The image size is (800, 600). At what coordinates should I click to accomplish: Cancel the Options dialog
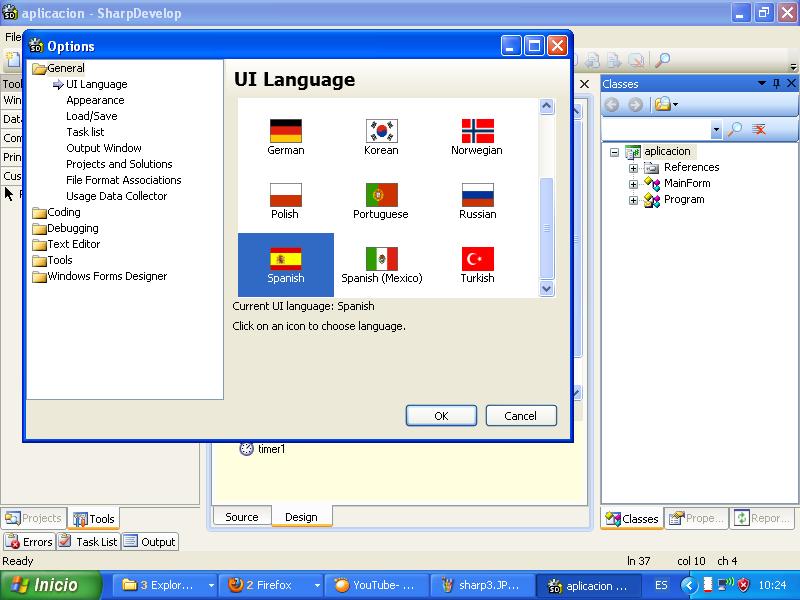pos(521,415)
